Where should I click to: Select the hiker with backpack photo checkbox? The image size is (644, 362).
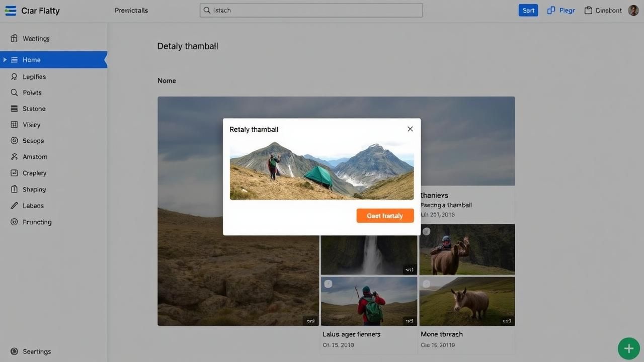point(328,284)
